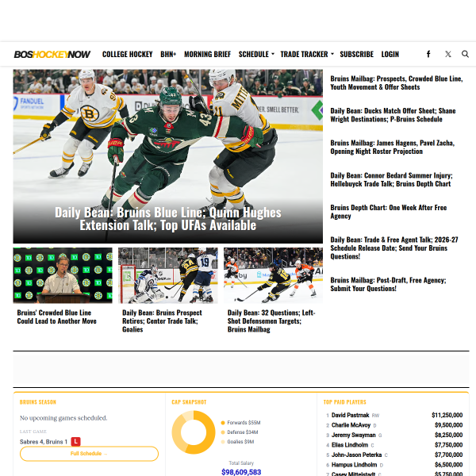Open the Bruins vs Flyers game thumbnail
Viewport: 476px width, 476px height.
coord(273,275)
